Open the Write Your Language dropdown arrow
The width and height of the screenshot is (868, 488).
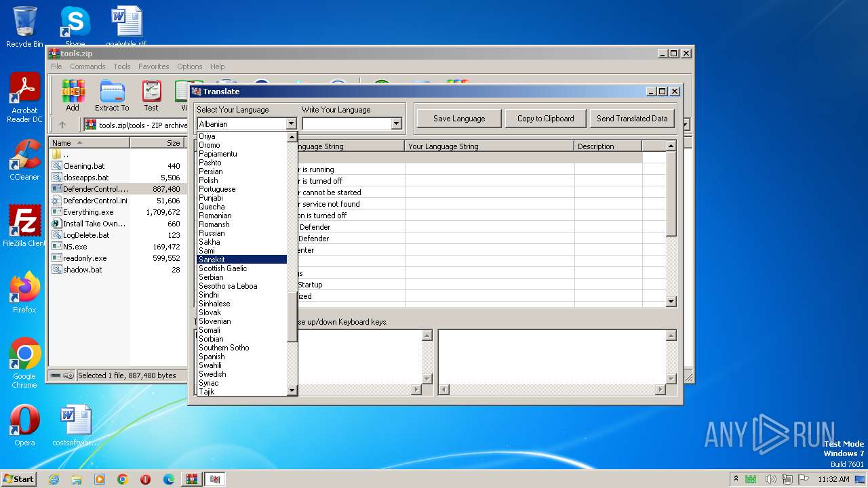[x=396, y=124]
